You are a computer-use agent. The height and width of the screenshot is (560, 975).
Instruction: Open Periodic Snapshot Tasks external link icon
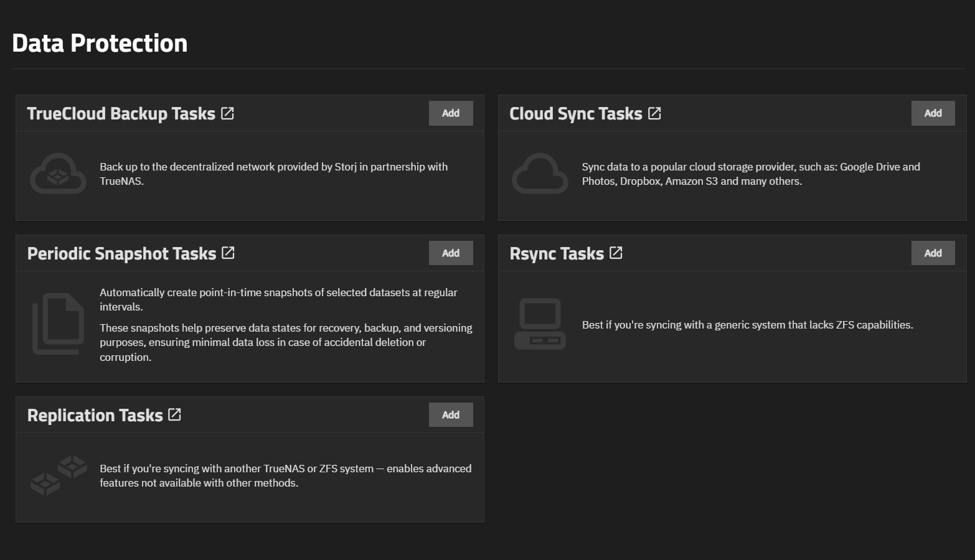point(228,253)
